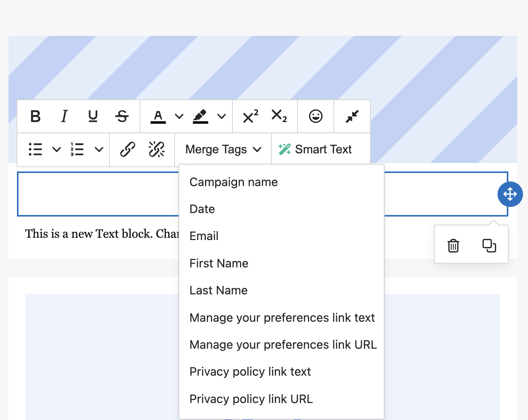Expand the text color dropdown arrow
The image size is (528, 420).
pyautogui.click(x=179, y=116)
